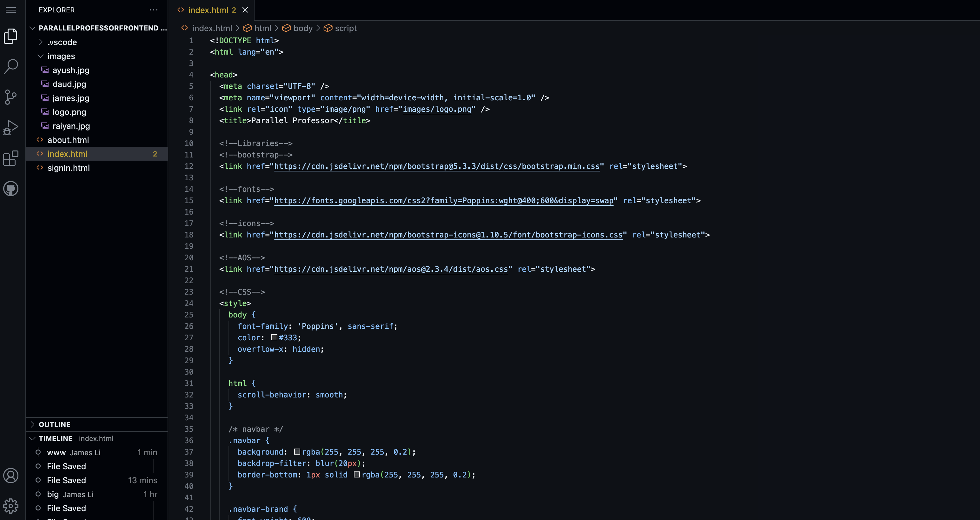Open the Manage settings gear
The width and height of the screenshot is (980, 520).
11,506
